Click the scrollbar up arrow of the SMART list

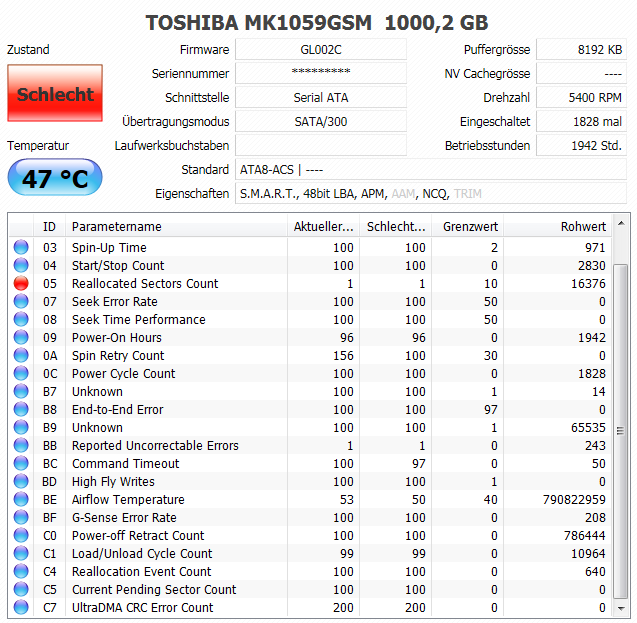pyautogui.click(x=621, y=223)
